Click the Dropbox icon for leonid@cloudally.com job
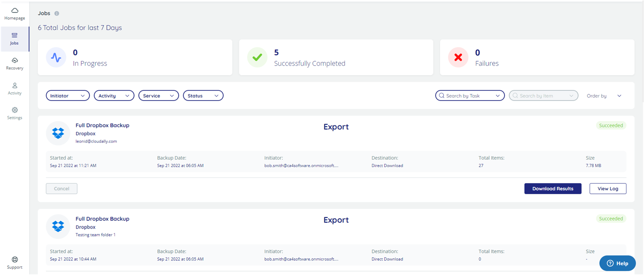 pos(58,133)
